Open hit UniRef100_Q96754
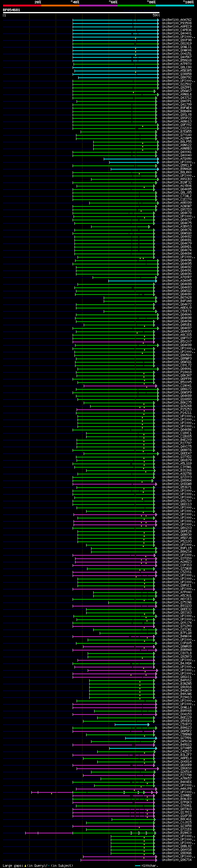197x868 pixels. click(x=177, y=860)
